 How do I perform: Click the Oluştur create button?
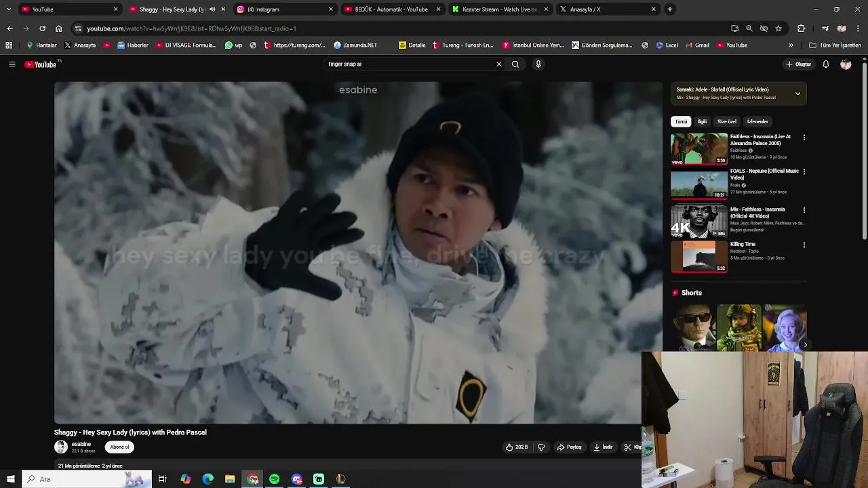pyautogui.click(x=799, y=64)
